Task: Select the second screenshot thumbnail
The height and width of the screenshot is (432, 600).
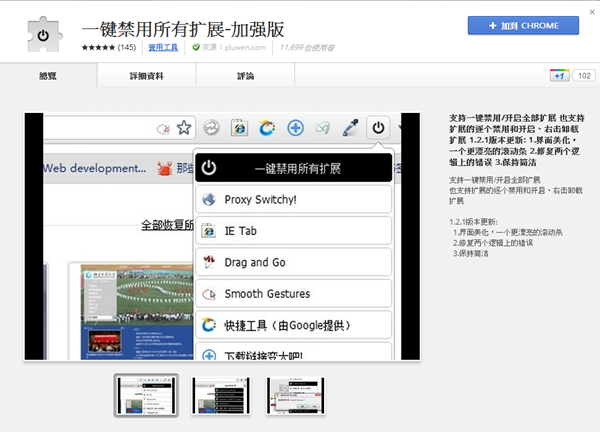Action: tap(222, 396)
